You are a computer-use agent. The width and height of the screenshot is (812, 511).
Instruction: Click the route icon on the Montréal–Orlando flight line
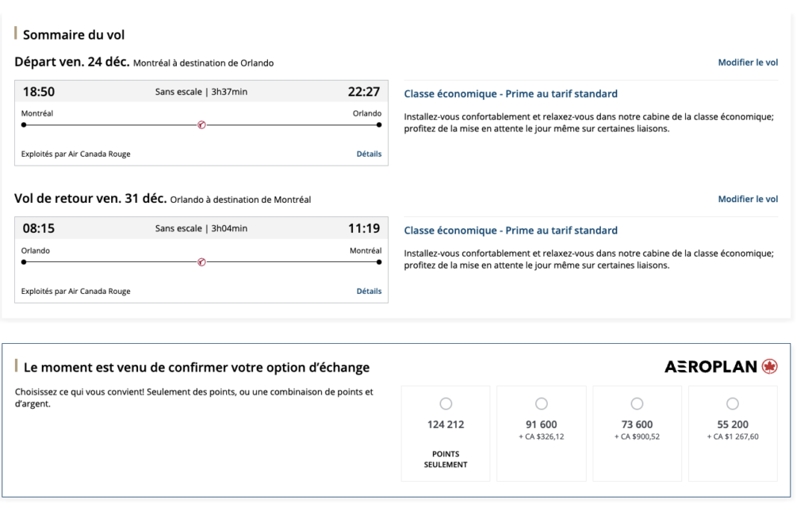coord(201,125)
